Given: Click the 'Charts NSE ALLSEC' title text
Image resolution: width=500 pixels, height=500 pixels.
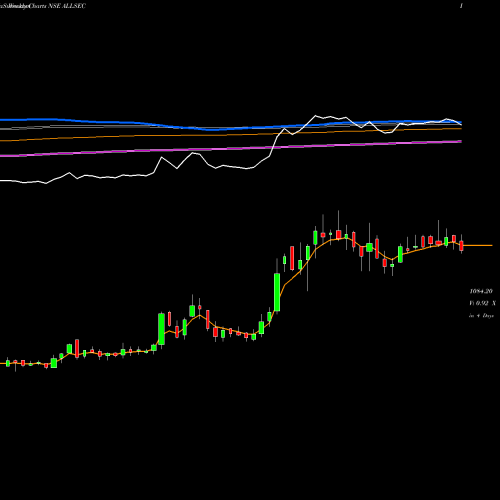Looking at the screenshot, I should [57, 6].
